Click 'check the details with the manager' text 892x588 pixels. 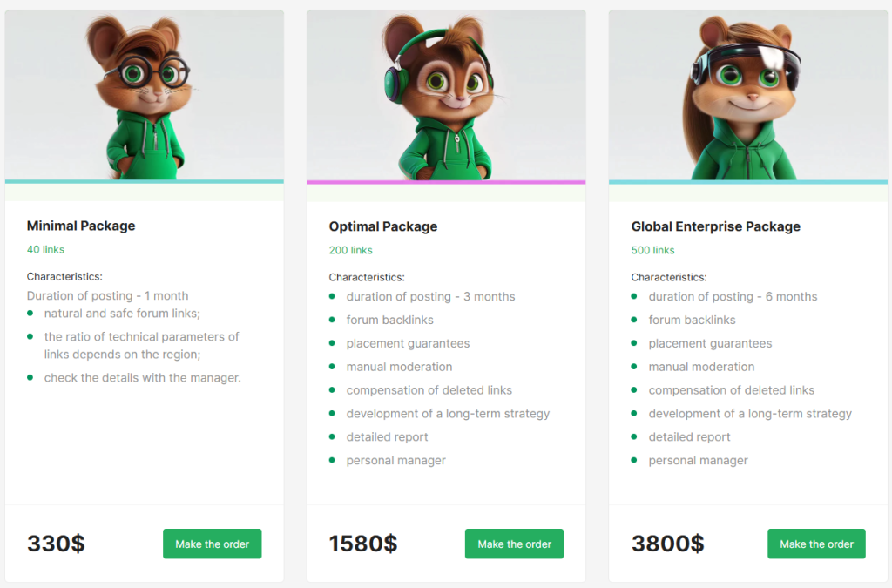coord(142,377)
